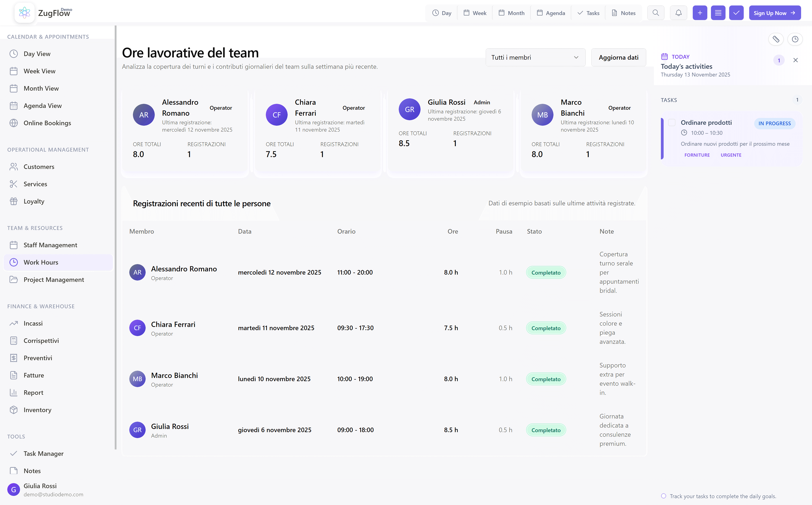This screenshot has width=812, height=505.
Task: Click the ruler icon above Today's activities
Action: coord(776,39)
